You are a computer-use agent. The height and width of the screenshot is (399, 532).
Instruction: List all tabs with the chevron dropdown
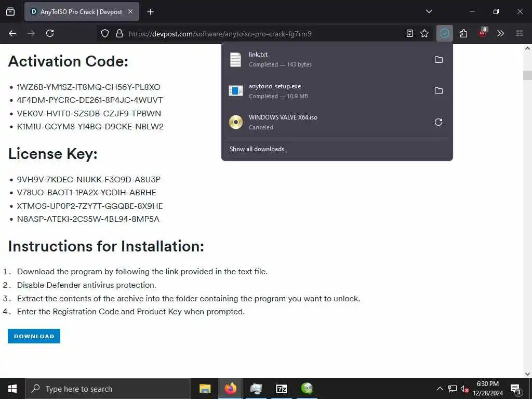point(429,11)
